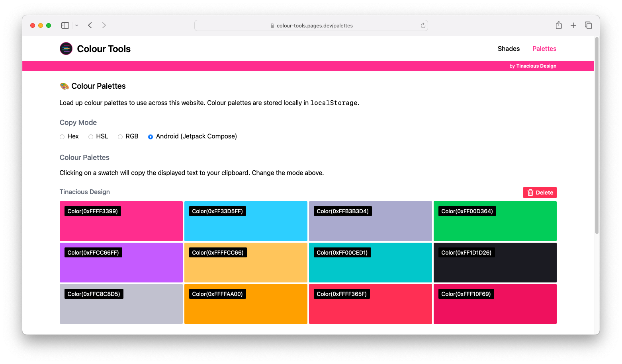Screen dimensions: 622x364
Task: Copy the grey Color(0xFFC8C8D5) swatch
Action: point(121,304)
